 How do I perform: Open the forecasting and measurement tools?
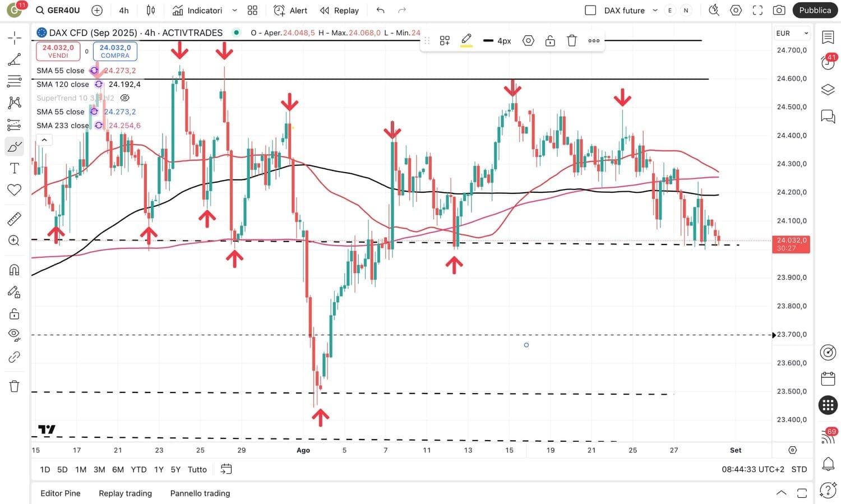(x=15, y=124)
